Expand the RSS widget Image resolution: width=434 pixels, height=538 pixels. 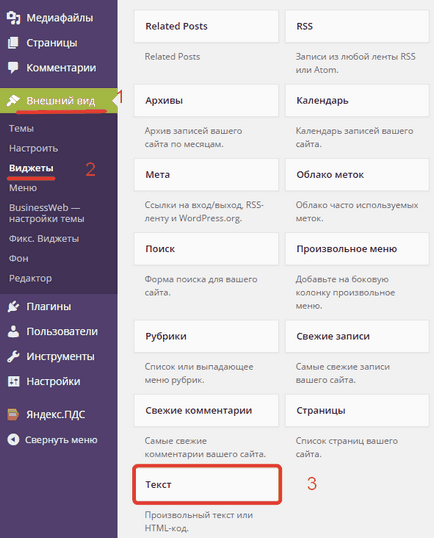click(x=357, y=26)
